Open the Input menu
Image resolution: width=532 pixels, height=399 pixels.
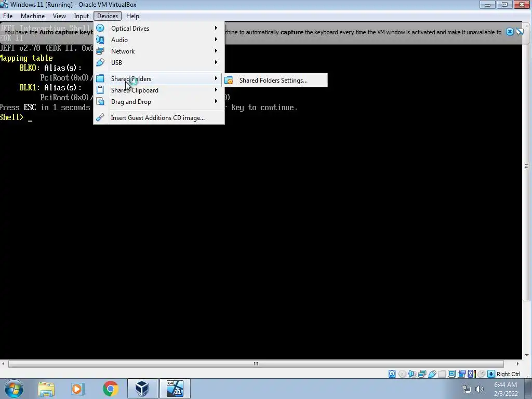[82, 16]
